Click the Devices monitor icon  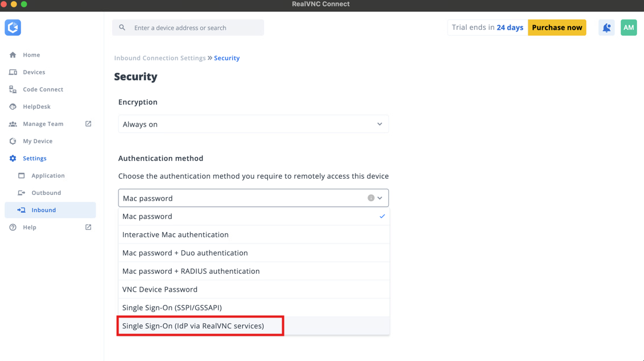(13, 72)
